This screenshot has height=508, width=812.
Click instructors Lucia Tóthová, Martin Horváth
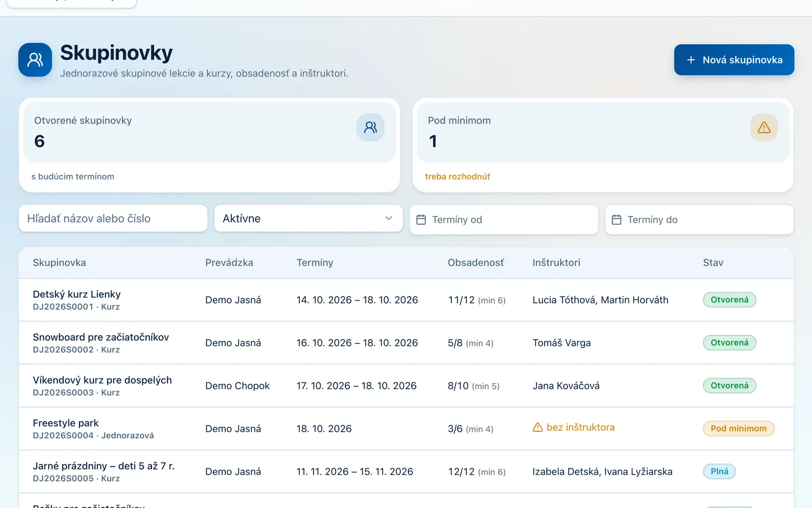[600, 300]
